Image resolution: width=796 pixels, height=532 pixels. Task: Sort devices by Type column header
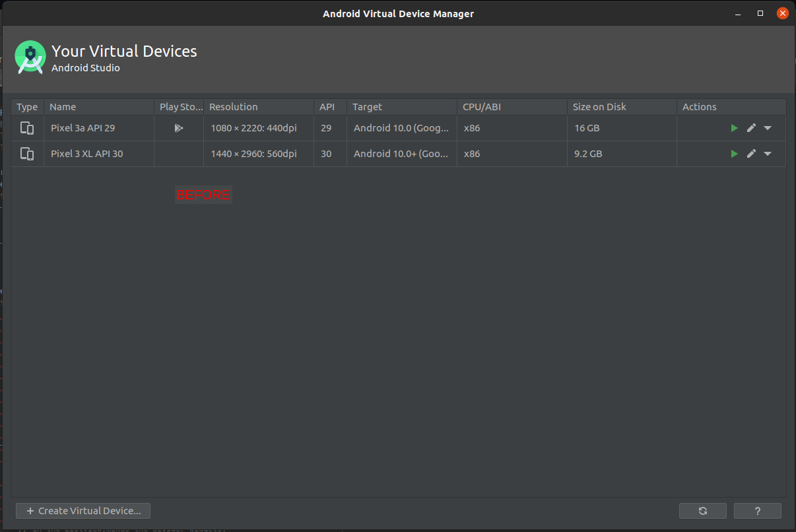(x=28, y=107)
